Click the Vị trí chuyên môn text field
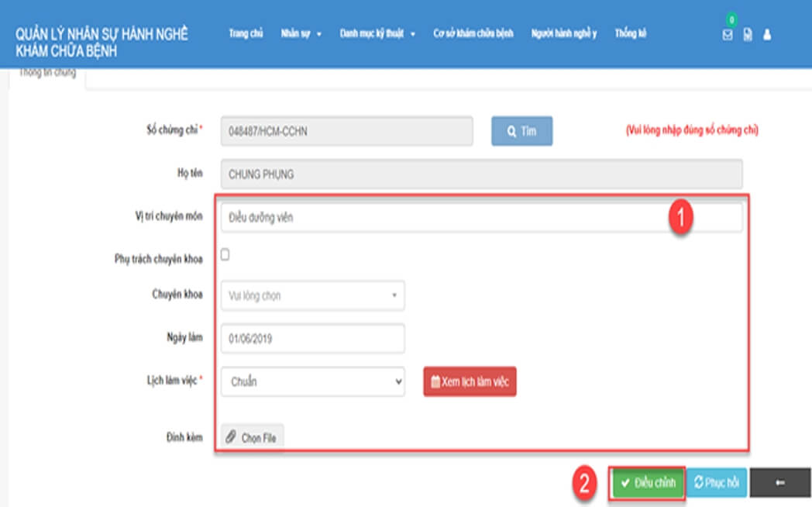 click(x=480, y=218)
